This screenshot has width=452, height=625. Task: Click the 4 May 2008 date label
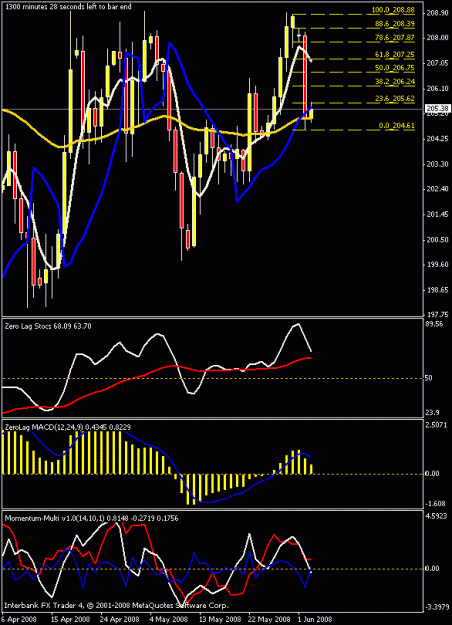click(167, 619)
